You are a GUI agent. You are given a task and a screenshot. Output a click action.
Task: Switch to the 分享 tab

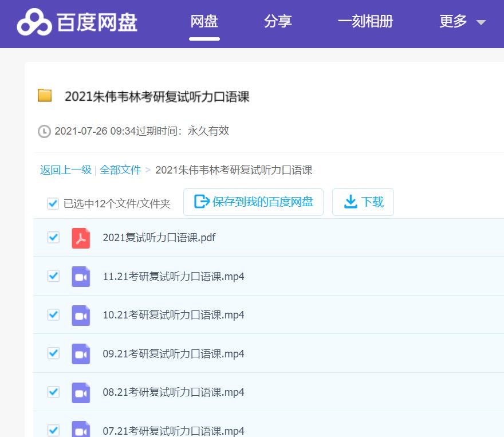[x=278, y=20]
